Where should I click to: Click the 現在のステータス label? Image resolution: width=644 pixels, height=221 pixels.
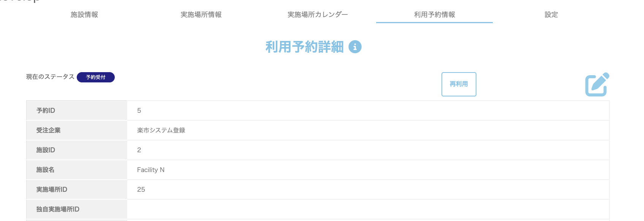coord(50,77)
